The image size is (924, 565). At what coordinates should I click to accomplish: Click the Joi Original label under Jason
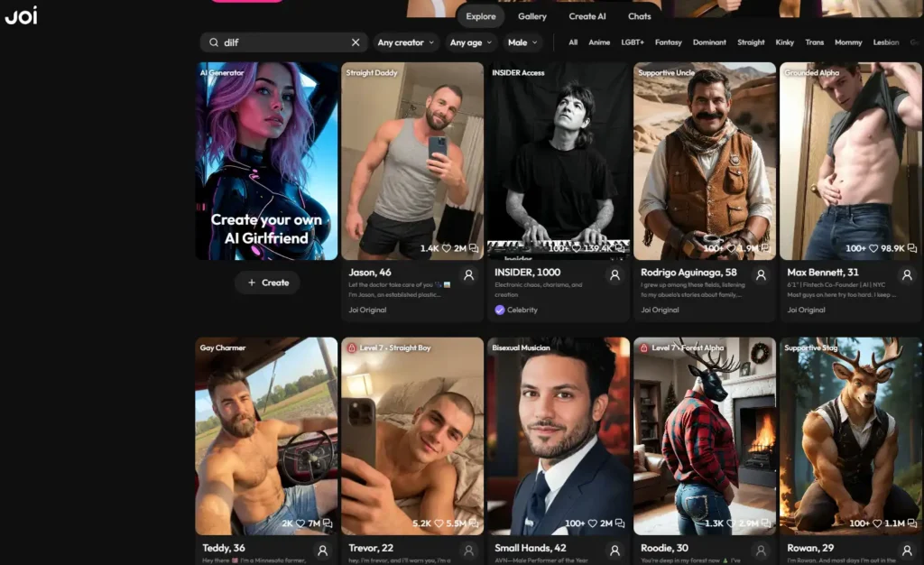(x=367, y=310)
